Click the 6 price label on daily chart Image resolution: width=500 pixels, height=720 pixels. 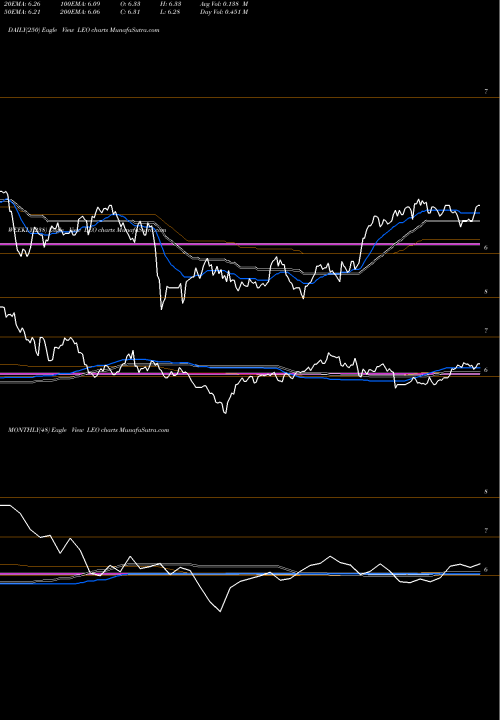[x=486, y=248]
